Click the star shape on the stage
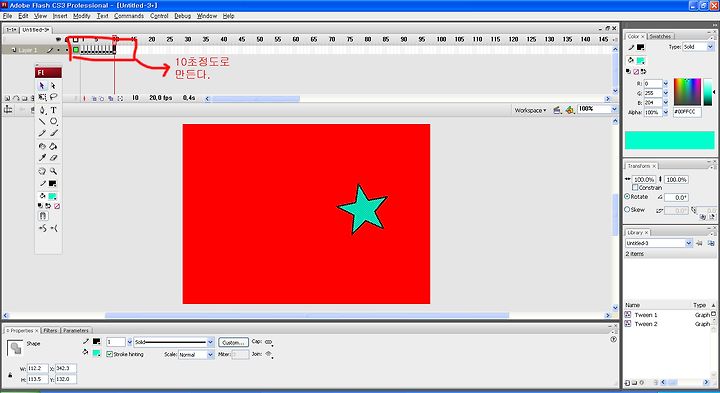Image resolution: width=720 pixels, height=393 pixels. [363, 210]
